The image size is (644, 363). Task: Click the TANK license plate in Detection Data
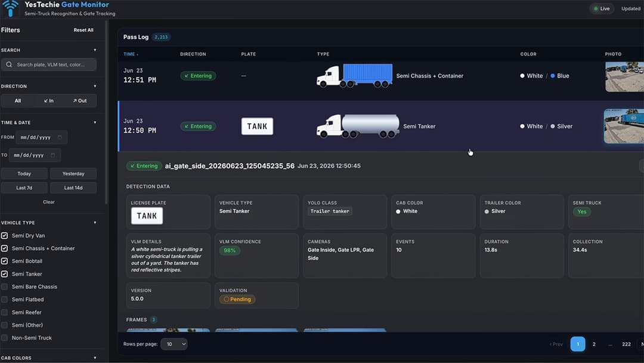[147, 216]
